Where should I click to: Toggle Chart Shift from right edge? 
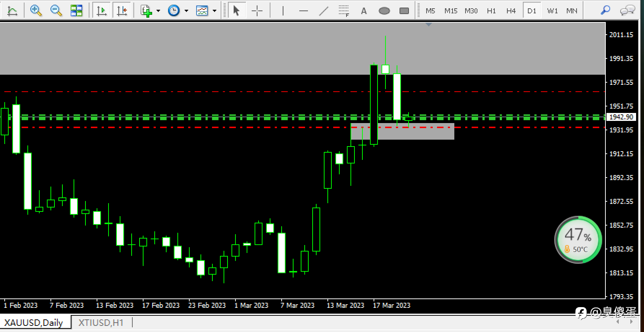[122, 11]
